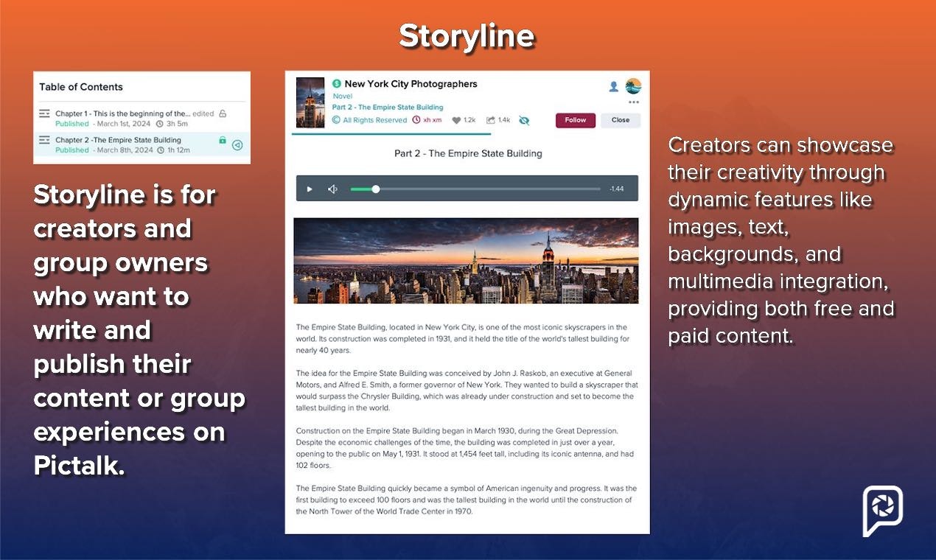This screenshot has width=936, height=560.
Task: Like the story via the heart icon
Action: [456, 120]
